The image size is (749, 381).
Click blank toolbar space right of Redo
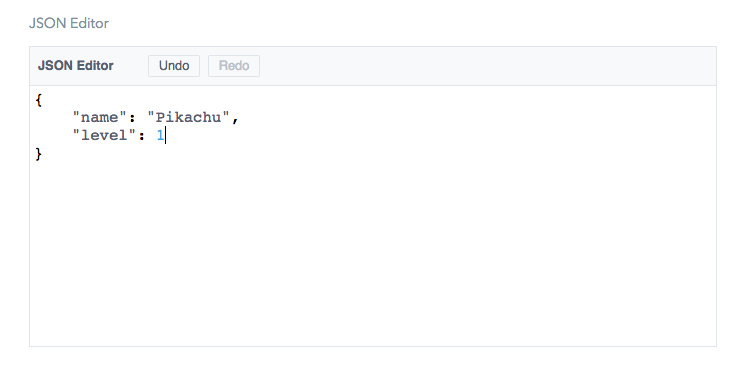click(487, 66)
